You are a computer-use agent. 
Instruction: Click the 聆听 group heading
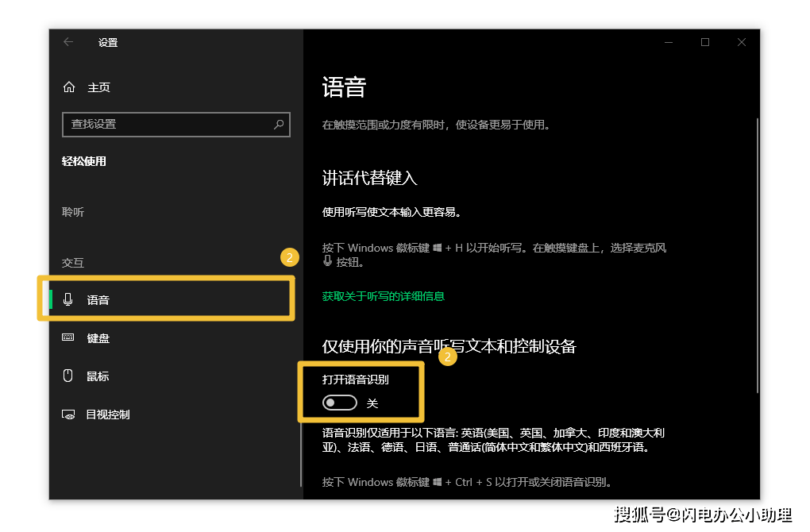pos(73,212)
